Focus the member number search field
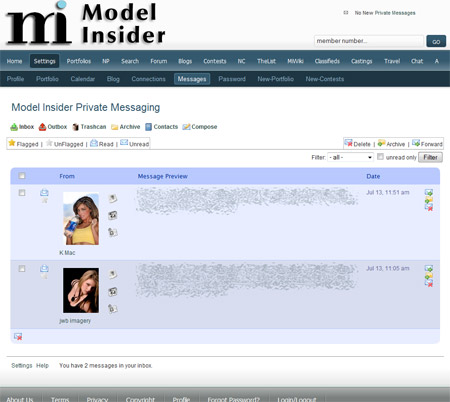Viewport: 450px width, 402px height. click(x=369, y=41)
